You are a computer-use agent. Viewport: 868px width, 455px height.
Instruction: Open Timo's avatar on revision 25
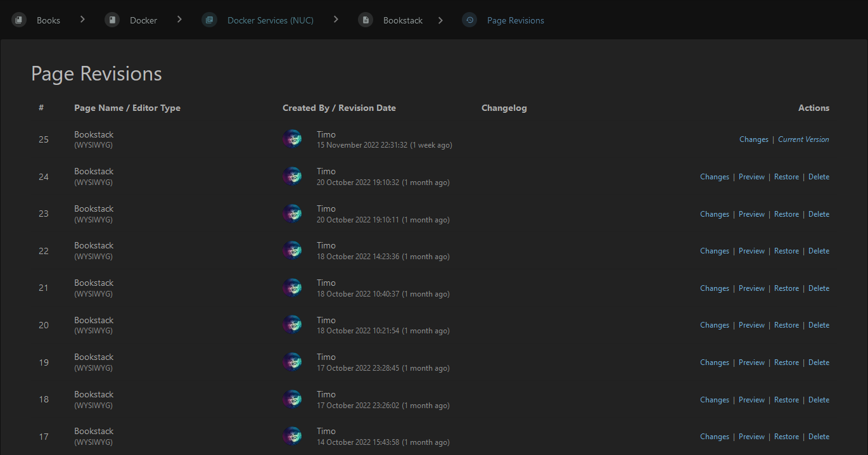(292, 138)
